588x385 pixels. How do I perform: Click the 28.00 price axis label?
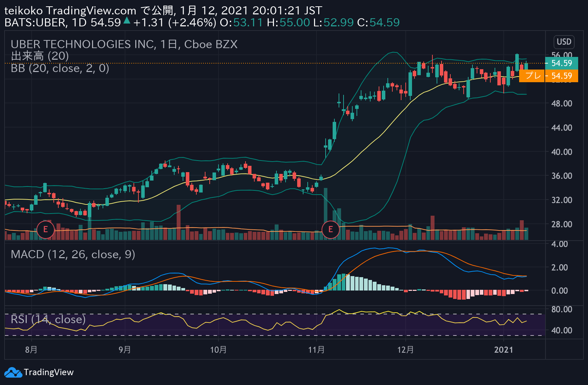coord(562,224)
